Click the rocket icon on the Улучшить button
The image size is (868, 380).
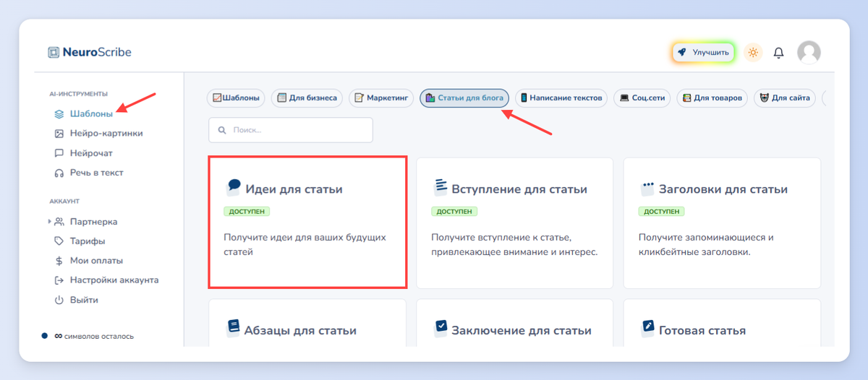coord(681,52)
